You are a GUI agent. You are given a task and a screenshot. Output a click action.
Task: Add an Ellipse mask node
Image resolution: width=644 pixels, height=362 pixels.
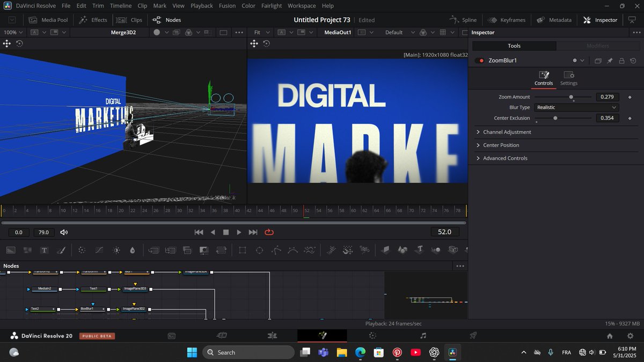pos(260,250)
